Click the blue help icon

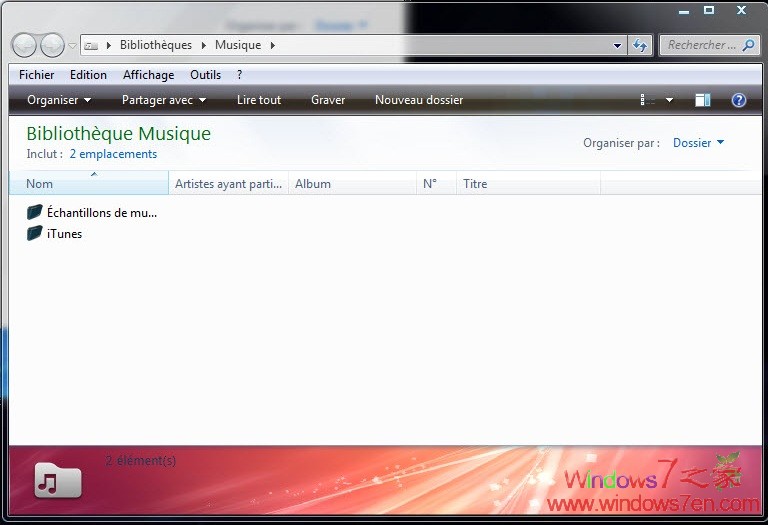739,100
